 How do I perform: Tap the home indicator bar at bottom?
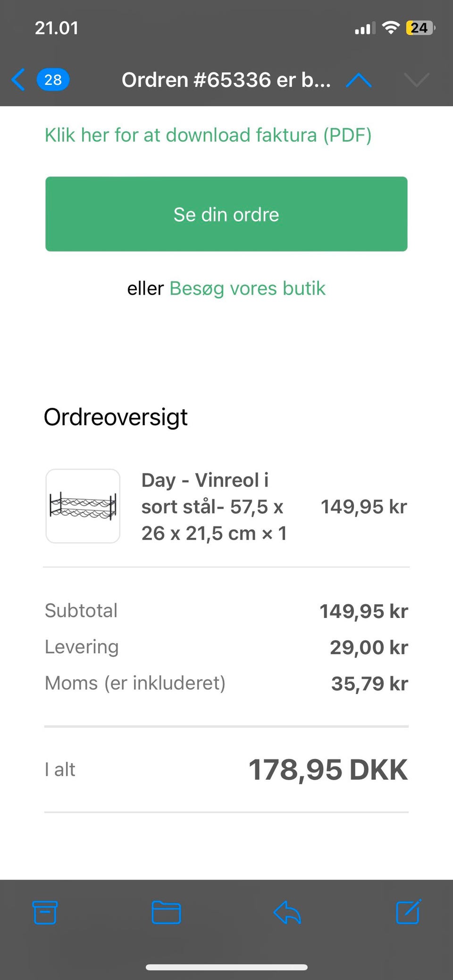pos(226,967)
